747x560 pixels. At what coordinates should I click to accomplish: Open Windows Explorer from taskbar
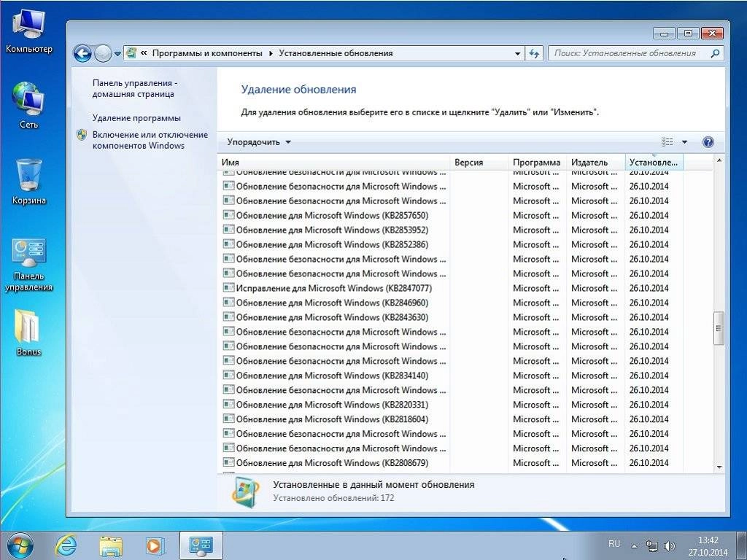111,545
